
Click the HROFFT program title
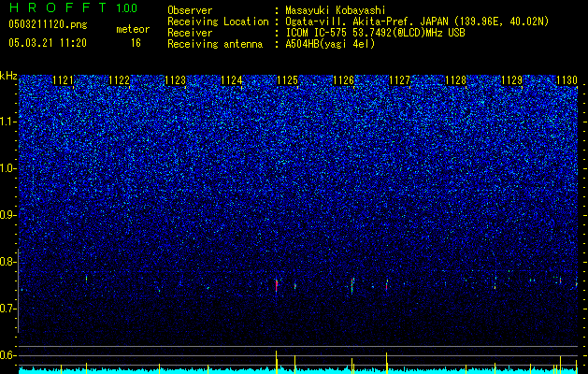(58, 7)
